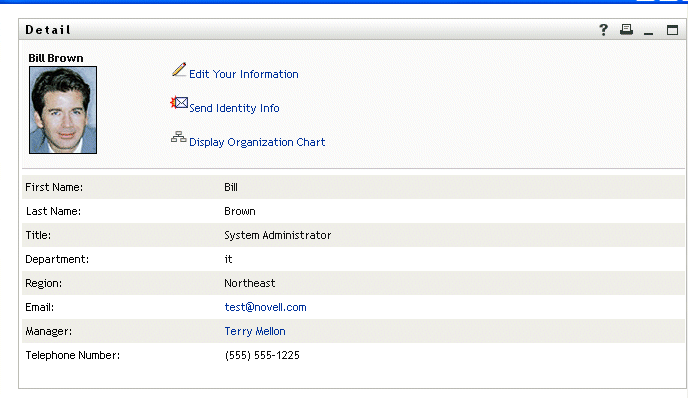Minimize the Detail panel
The width and height of the screenshot is (688, 398).
pos(649,33)
